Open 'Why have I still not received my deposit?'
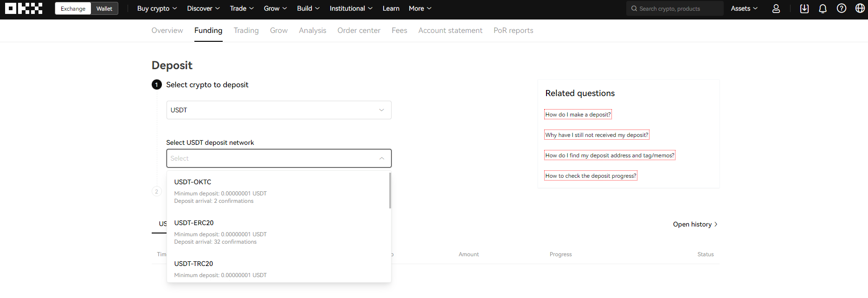868x298 pixels. 597,135
